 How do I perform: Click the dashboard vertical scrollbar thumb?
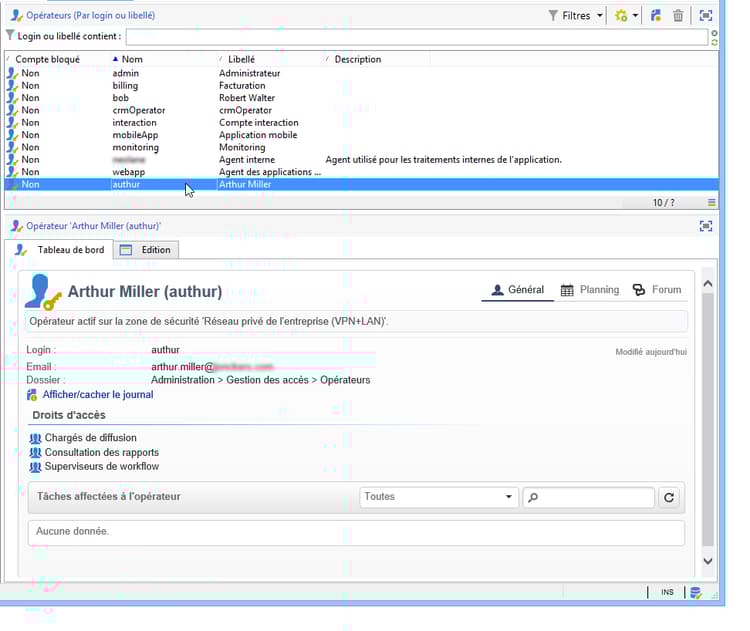708,419
